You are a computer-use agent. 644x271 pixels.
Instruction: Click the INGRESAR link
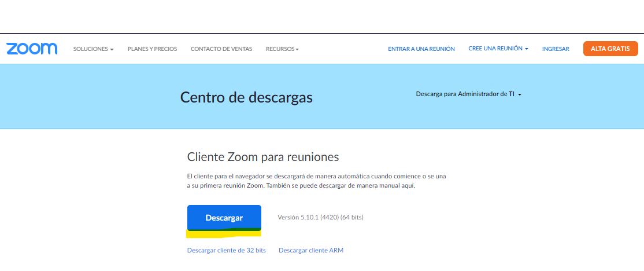(x=556, y=49)
